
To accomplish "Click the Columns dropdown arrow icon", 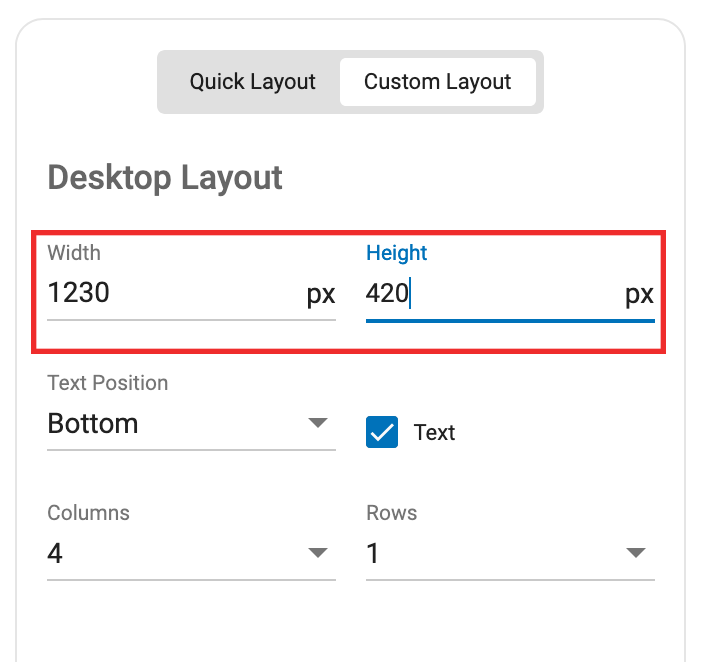I will coord(318,553).
